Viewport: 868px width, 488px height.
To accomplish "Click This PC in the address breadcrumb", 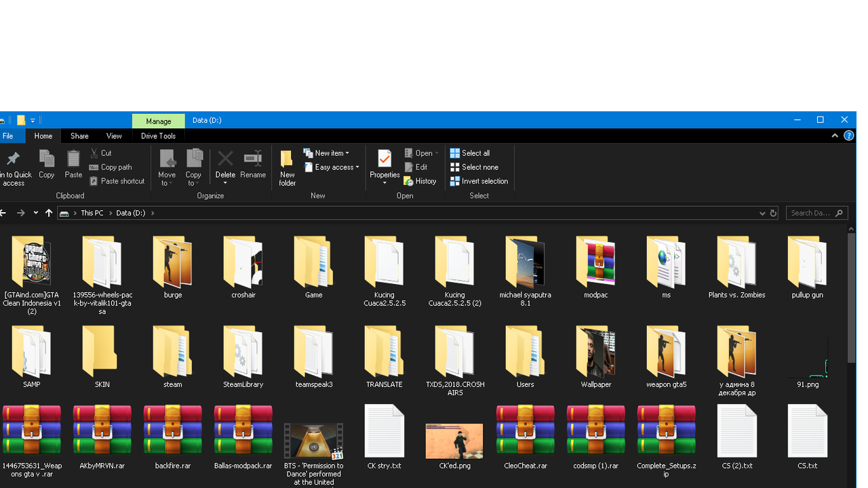I will pyautogui.click(x=92, y=213).
